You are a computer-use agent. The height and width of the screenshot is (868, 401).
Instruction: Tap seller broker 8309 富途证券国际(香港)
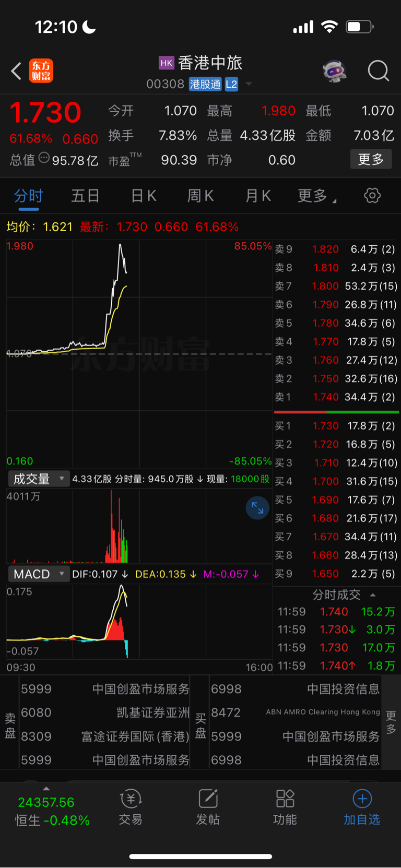click(105, 736)
